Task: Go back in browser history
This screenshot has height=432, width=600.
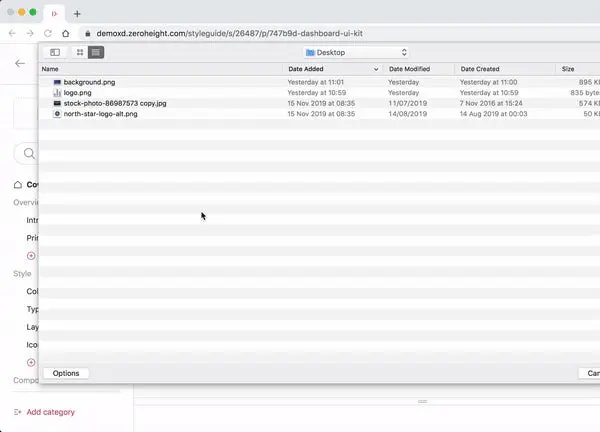Action: pyautogui.click(x=12, y=33)
